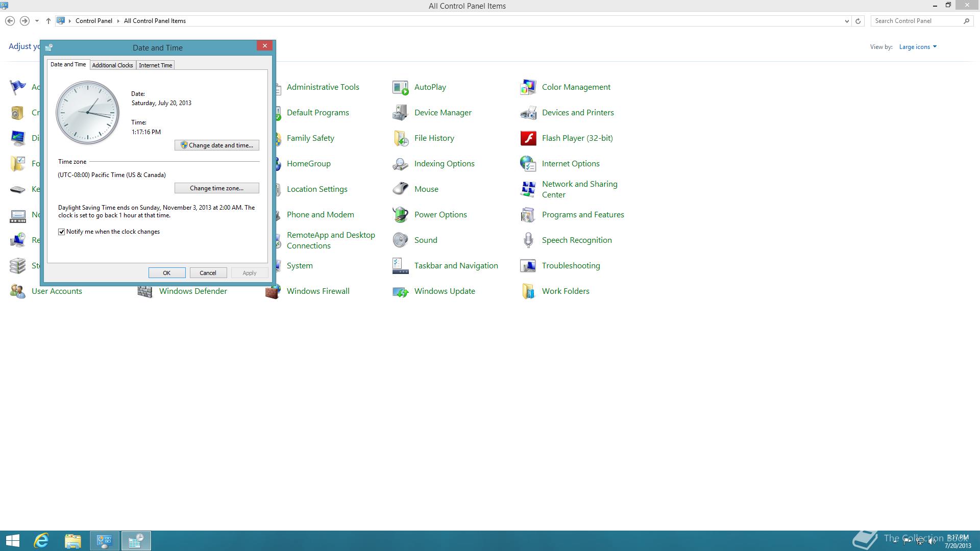
Task: Click the Mouse icon
Action: tap(400, 189)
